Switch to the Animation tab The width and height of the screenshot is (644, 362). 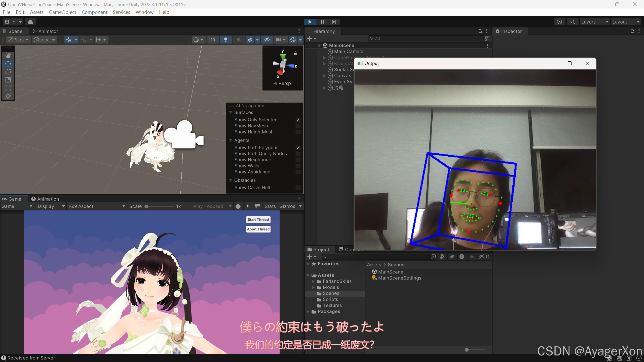[45, 199]
